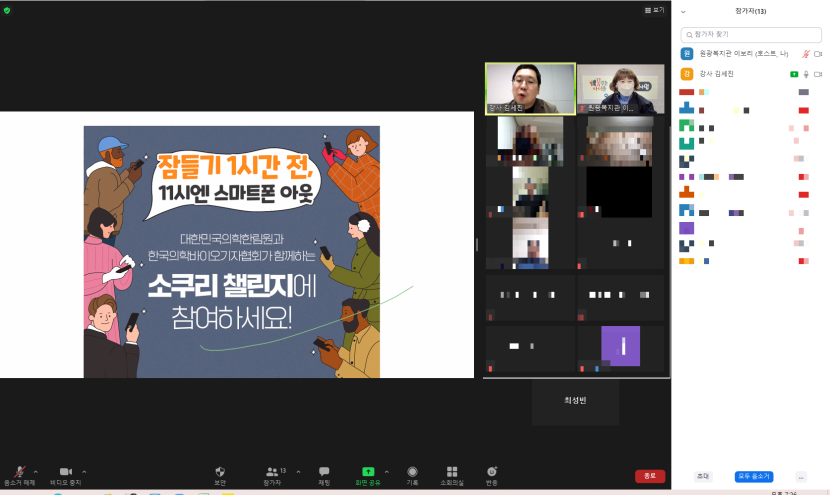This screenshot has height=495, width=830.
Task: Select 원광복지관 이... video thumbnail
Action: click(x=620, y=89)
